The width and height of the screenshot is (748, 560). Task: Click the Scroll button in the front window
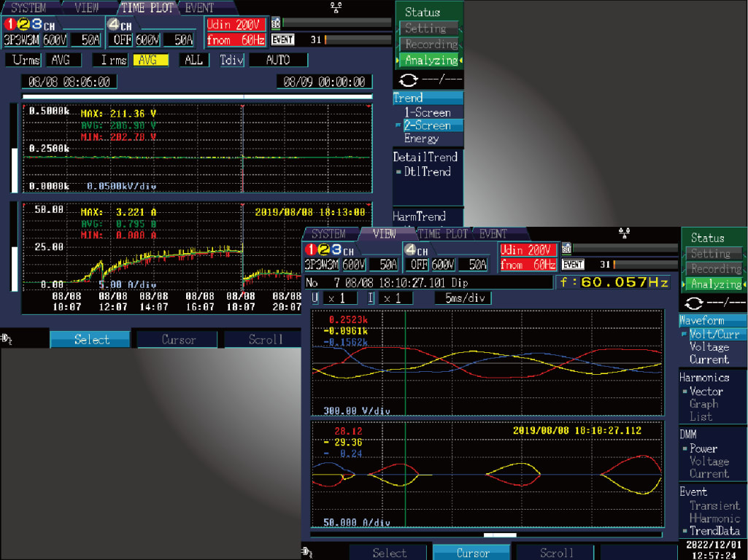coord(555,553)
